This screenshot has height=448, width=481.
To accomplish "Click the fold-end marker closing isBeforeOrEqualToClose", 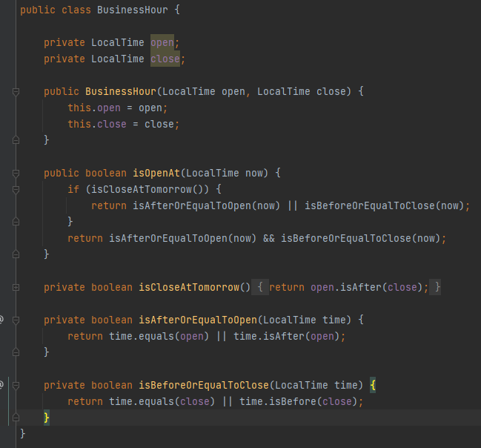I will click(x=16, y=418).
